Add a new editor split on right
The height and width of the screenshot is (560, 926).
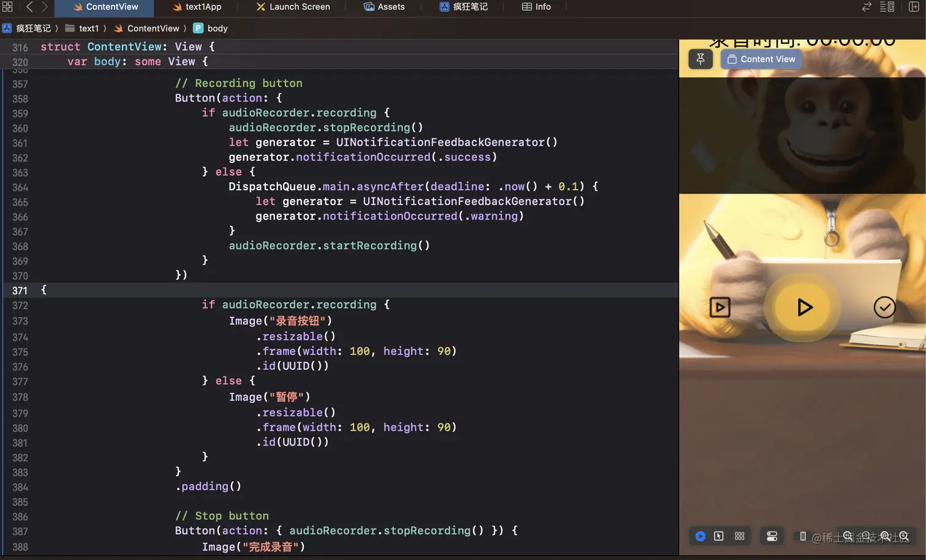point(914,7)
